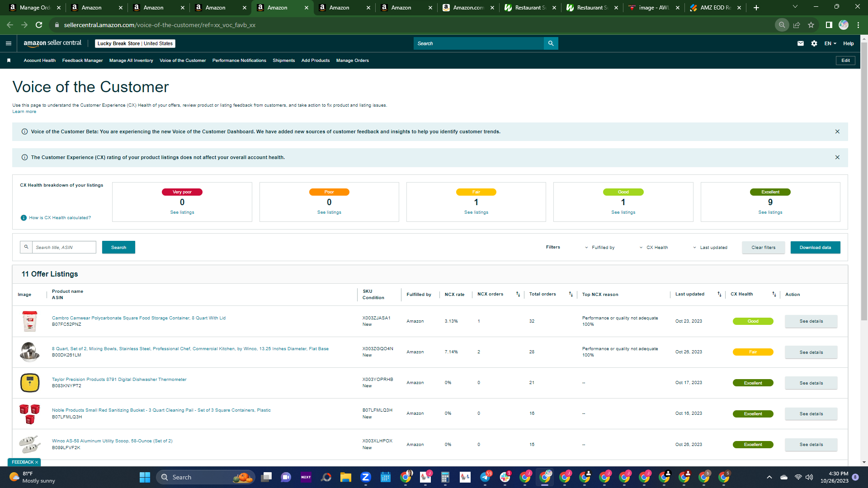Open the Windows Start menu
The height and width of the screenshot is (488, 868).
coord(145,477)
